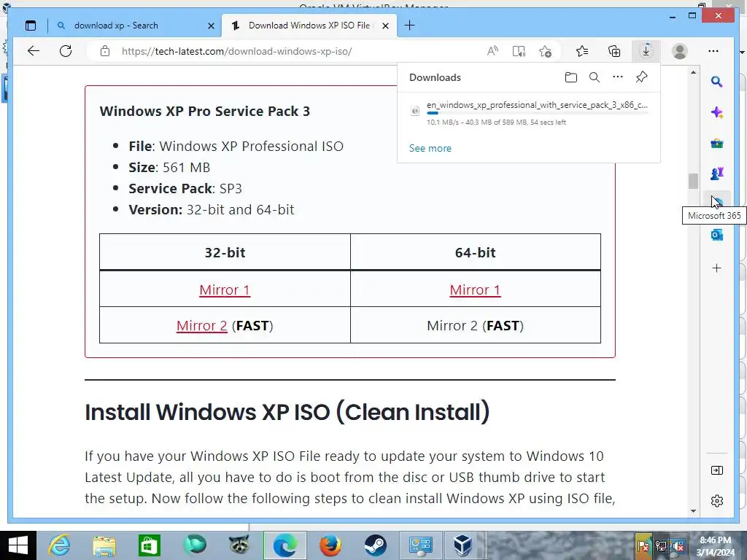Screen dimensions: 747x560
Task: Launch Firefox from the taskbar
Action: [x=330, y=545]
